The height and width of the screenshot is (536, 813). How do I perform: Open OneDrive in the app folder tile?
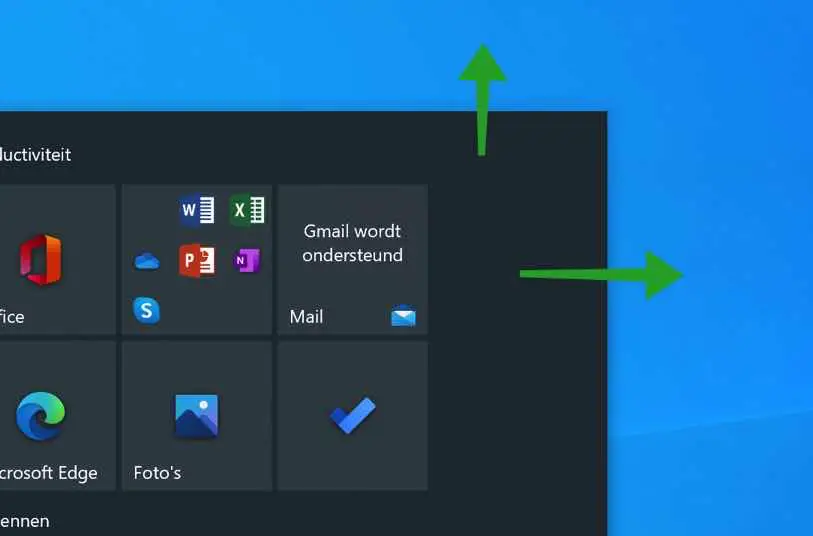pos(147,261)
